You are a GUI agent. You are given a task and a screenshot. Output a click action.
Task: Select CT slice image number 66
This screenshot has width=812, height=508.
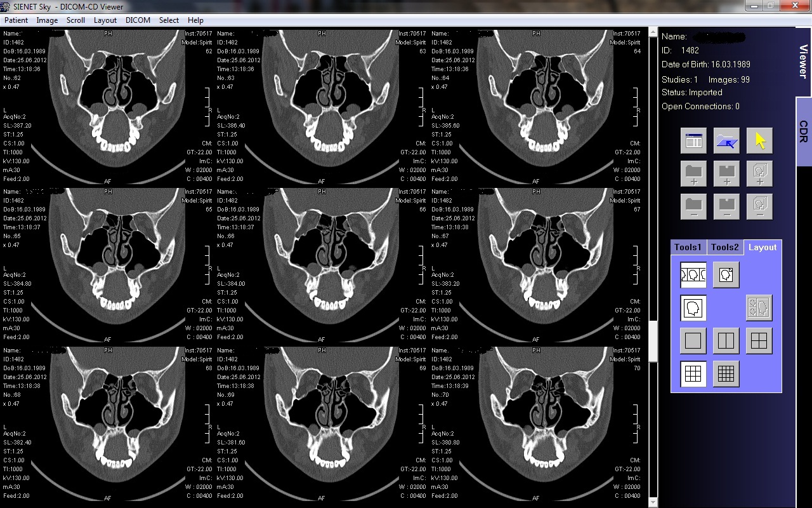click(x=322, y=265)
